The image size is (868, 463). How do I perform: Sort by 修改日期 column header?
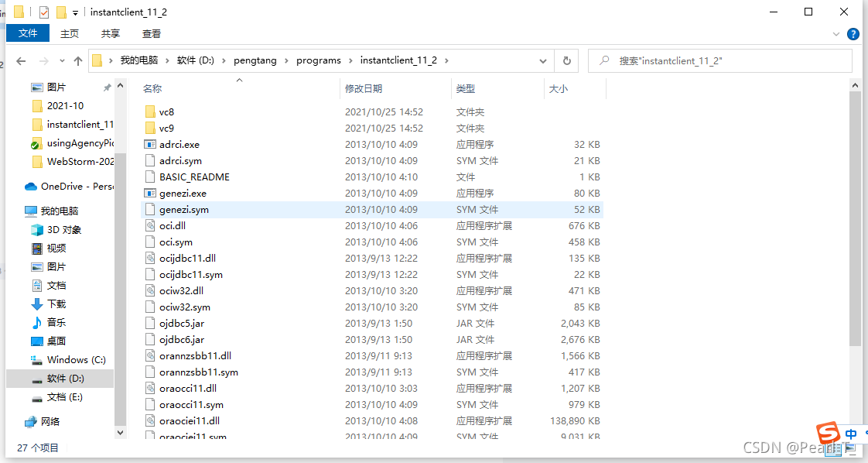[x=363, y=88]
